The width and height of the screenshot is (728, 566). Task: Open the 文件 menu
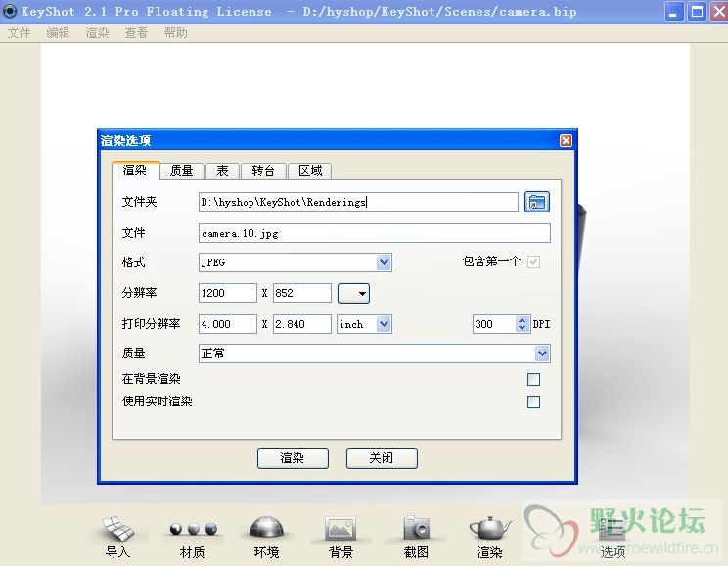tap(19, 33)
